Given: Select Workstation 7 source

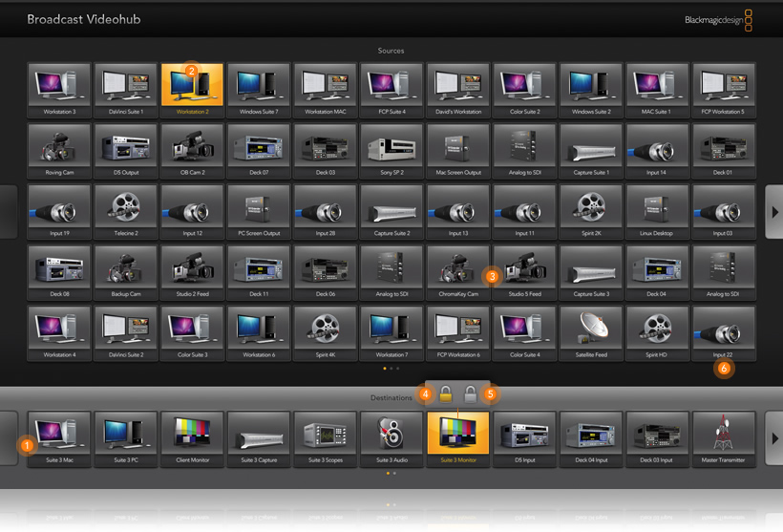Looking at the screenshot, I should click(391, 333).
